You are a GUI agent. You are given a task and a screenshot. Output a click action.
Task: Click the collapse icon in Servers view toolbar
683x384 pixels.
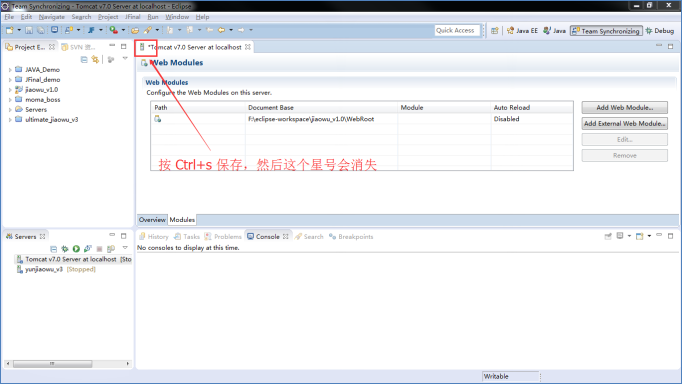pyautogui.click(x=54, y=249)
